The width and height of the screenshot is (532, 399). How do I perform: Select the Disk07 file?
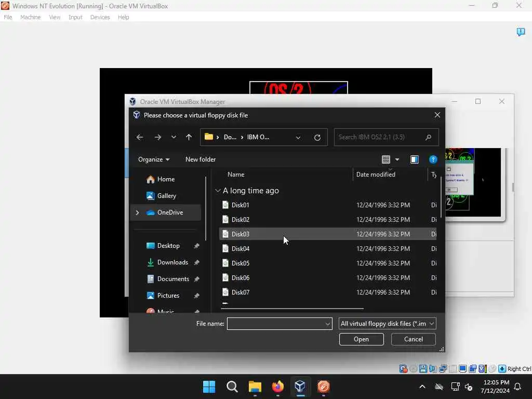pos(328,292)
